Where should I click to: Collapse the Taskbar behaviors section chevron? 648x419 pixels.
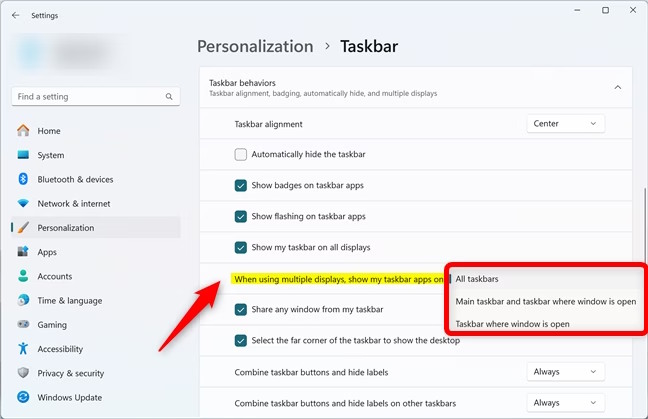[617, 87]
